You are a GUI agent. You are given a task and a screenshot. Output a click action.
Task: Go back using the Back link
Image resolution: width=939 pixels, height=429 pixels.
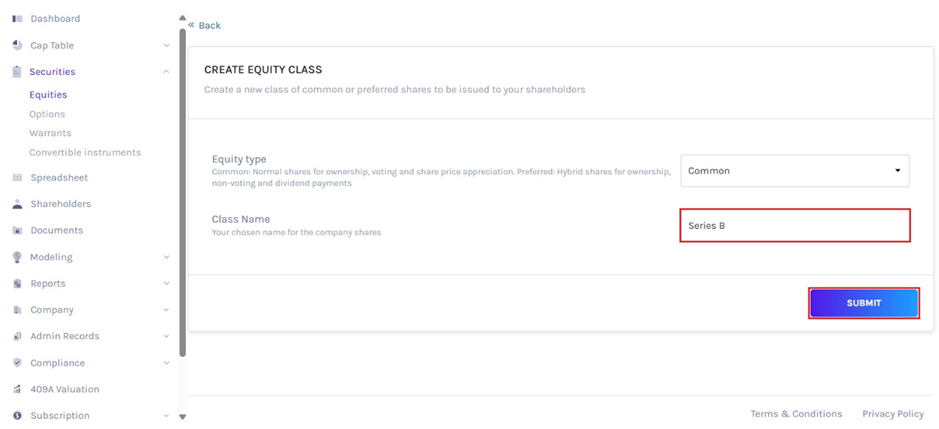[205, 25]
